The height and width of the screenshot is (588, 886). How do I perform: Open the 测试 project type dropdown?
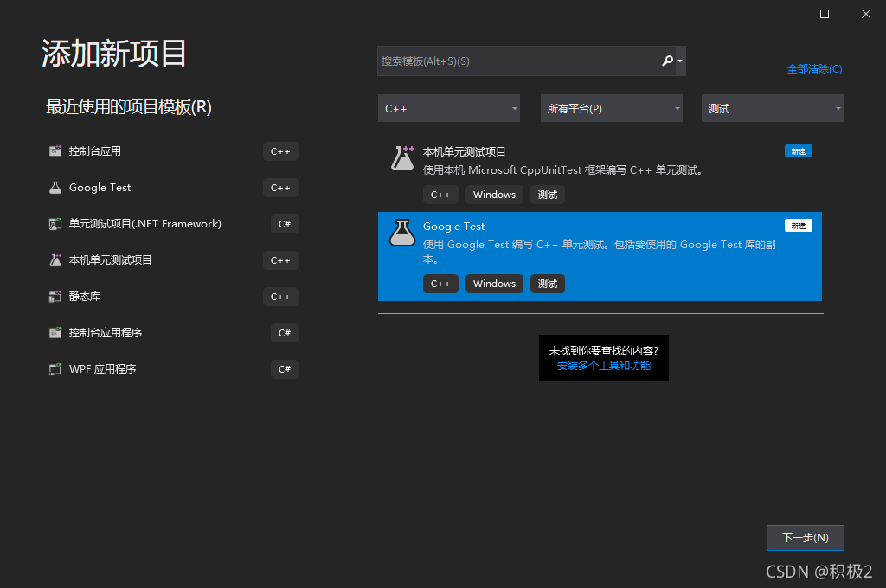(x=773, y=108)
